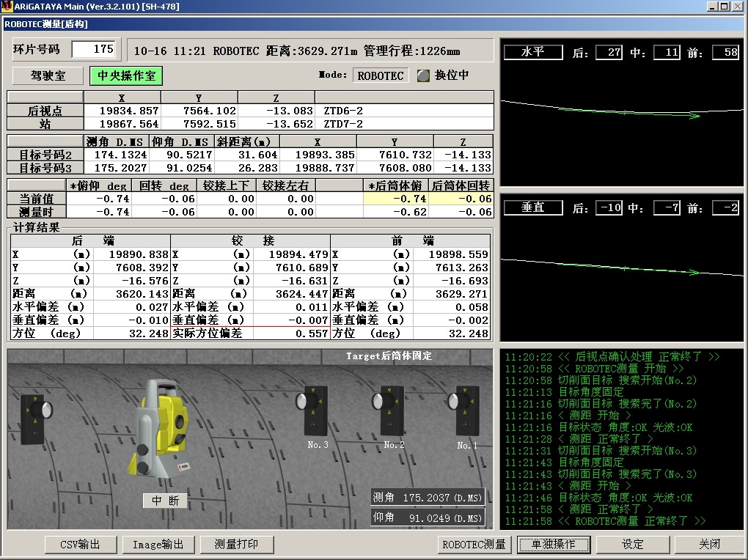Click the 测量时 后筒体俯 value -0.62

click(396, 212)
